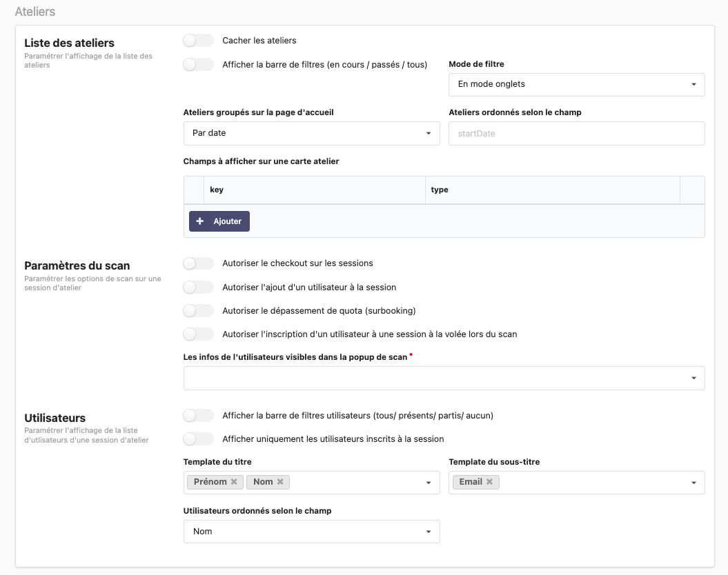Remove the Nom tag from title template
This screenshot has width=728, height=575.
click(x=280, y=482)
